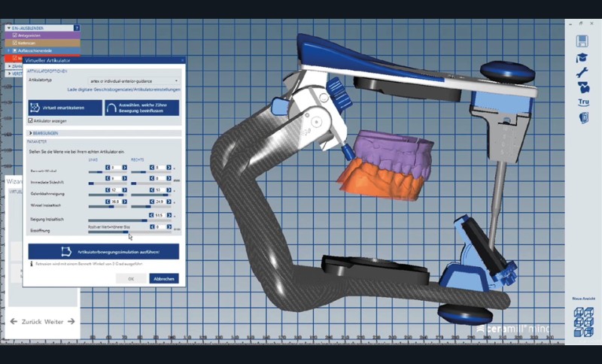This screenshot has height=364, width=602.
Task: Run the Artikulatorbewegungssimulation ausführen button
Action: (x=104, y=251)
